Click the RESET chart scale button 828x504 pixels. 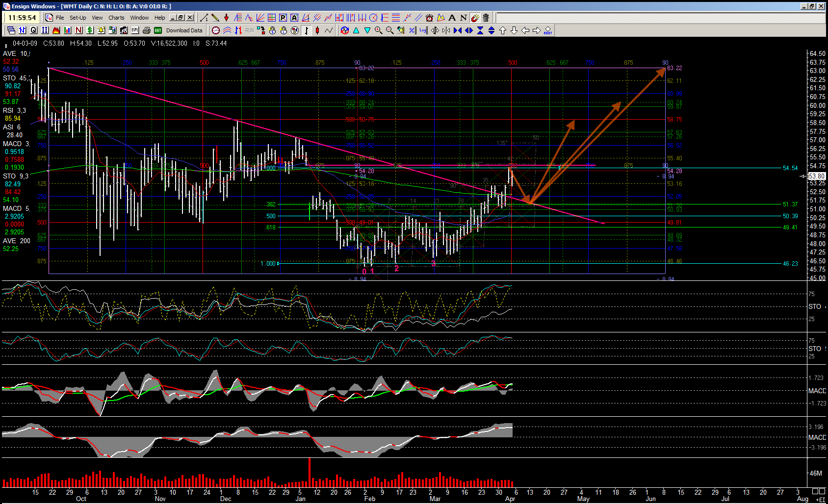(547, 30)
